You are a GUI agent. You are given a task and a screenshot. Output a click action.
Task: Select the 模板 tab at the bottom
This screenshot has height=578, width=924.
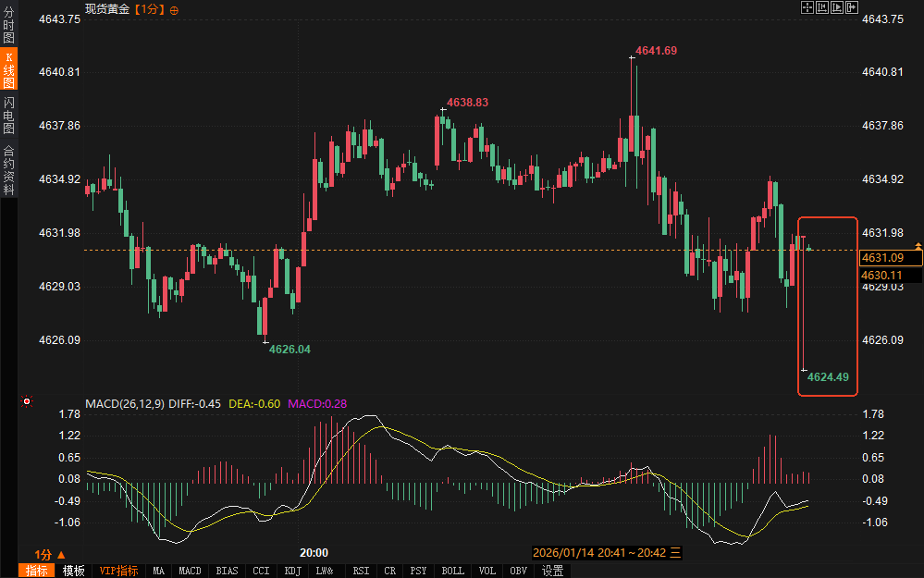[73, 571]
